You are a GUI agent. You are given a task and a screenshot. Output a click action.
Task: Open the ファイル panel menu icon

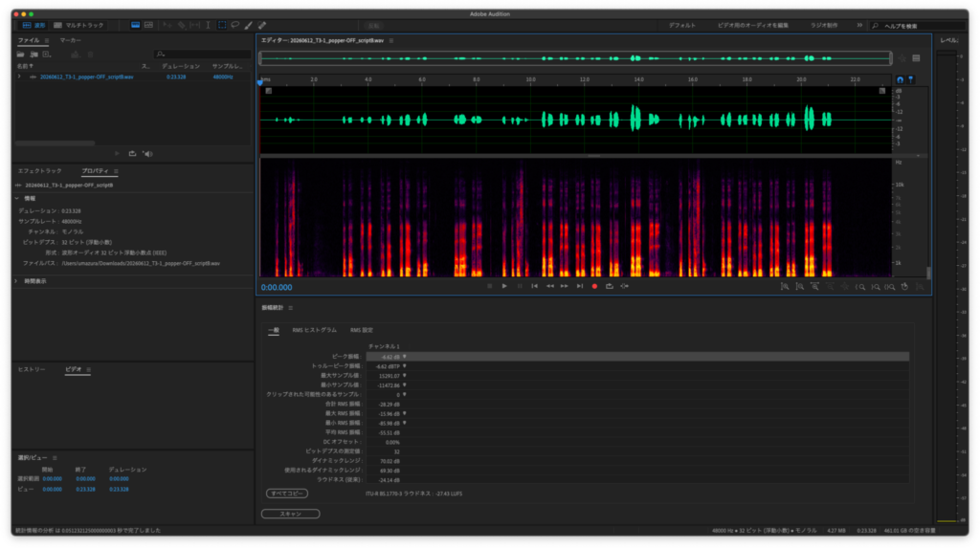46,40
